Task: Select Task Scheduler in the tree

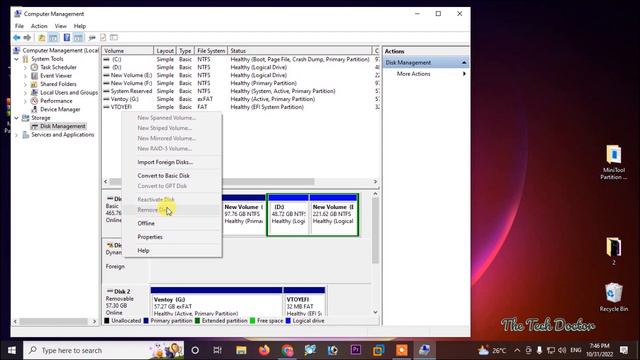Action: [x=58, y=67]
